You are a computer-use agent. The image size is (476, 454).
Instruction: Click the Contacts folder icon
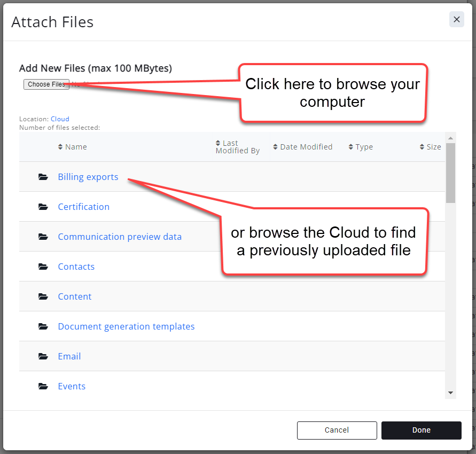(43, 267)
